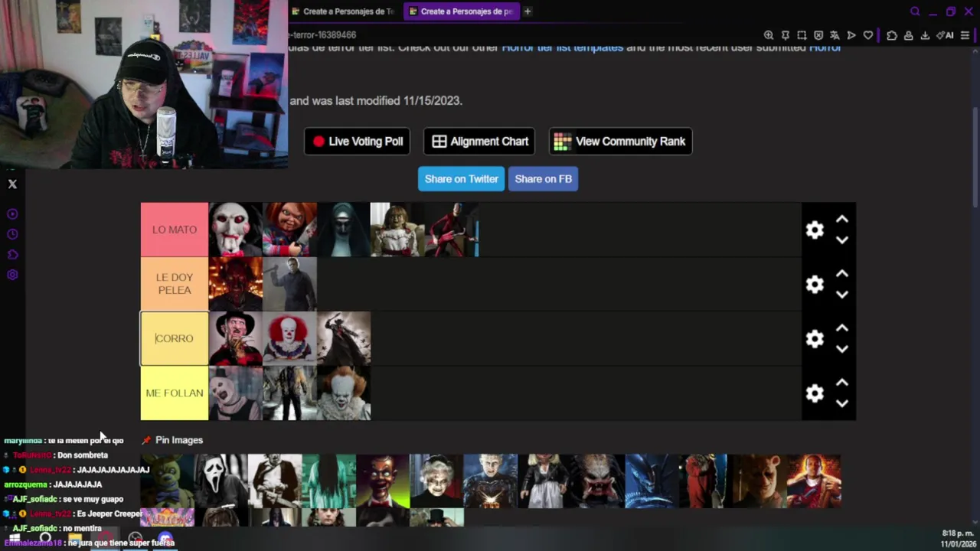
Task: Select new Pennywise image in ME FOLLAN
Action: point(343,393)
